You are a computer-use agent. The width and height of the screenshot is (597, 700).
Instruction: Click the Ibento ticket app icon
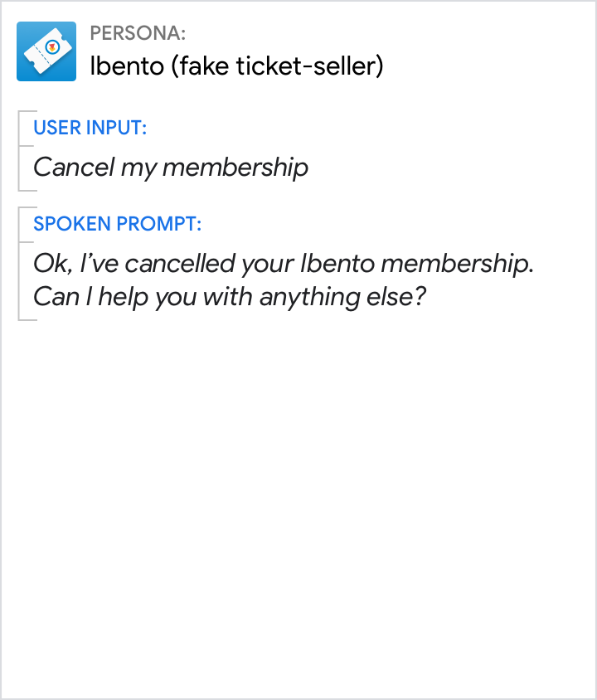coord(46,51)
